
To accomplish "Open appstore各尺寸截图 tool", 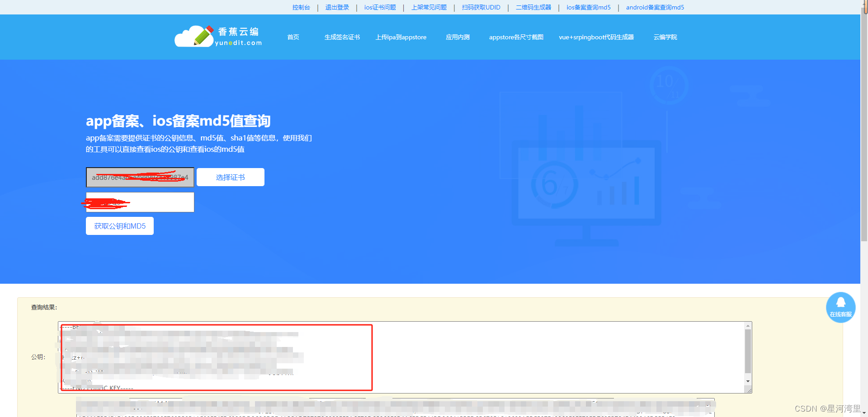I will pos(515,37).
